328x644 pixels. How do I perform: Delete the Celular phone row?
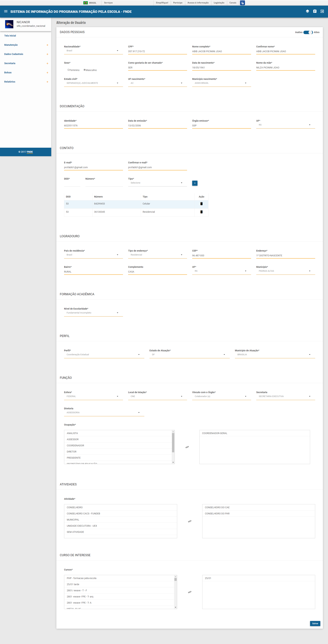point(201,204)
